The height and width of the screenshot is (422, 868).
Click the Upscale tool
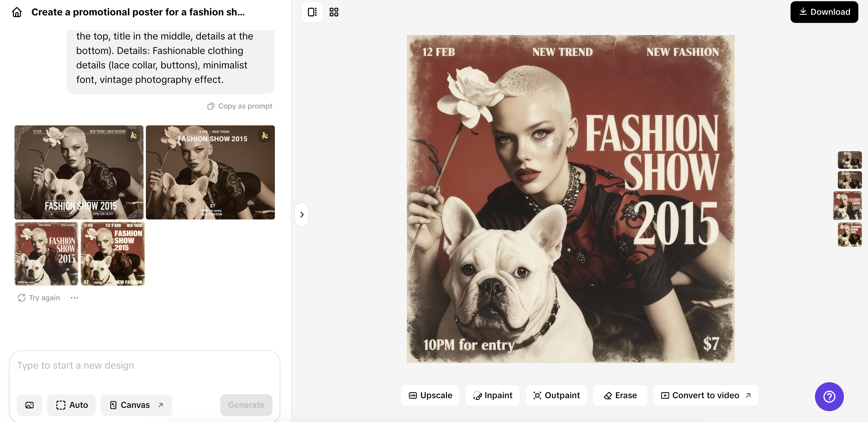[x=430, y=395]
